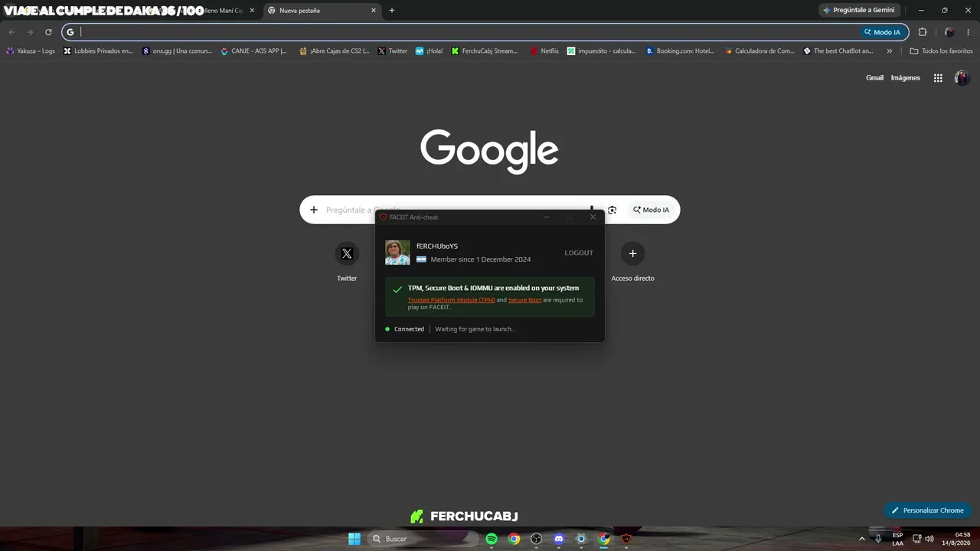The width and height of the screenshot is (980, 551).
Task: Expand the bookmarks overflow chevron
Action: [x=889, y=51]
